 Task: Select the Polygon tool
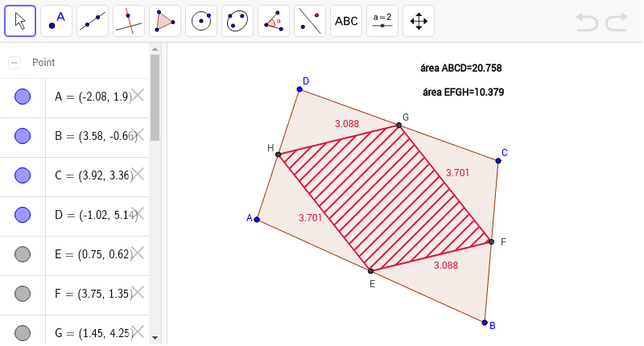[x=165, y=21]
